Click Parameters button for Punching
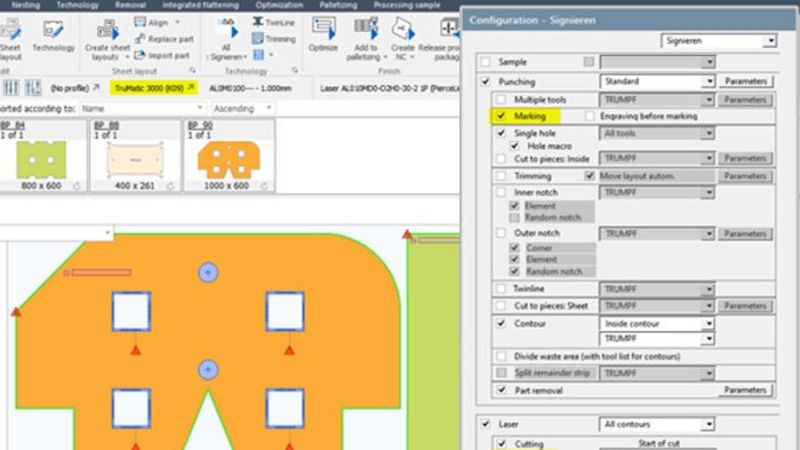The image size is (800, 450). (x=745, y=81)
